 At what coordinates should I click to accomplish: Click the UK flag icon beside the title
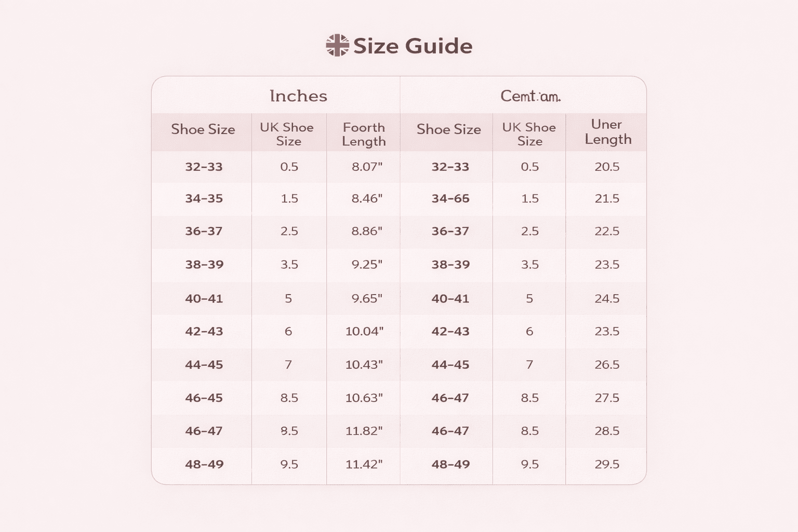tap(337, 46)
